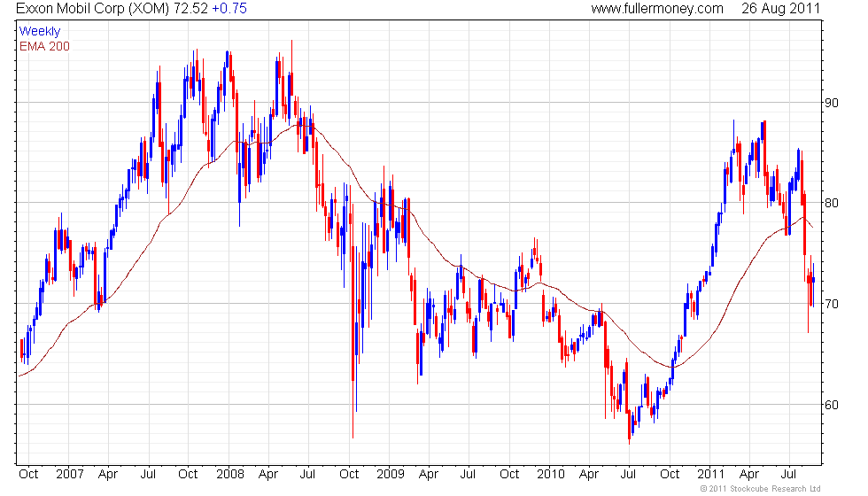Click the 'Jul' label just after 2010's Apr
868x496 pixels.
pyautogui.click(x=628, y=475)
